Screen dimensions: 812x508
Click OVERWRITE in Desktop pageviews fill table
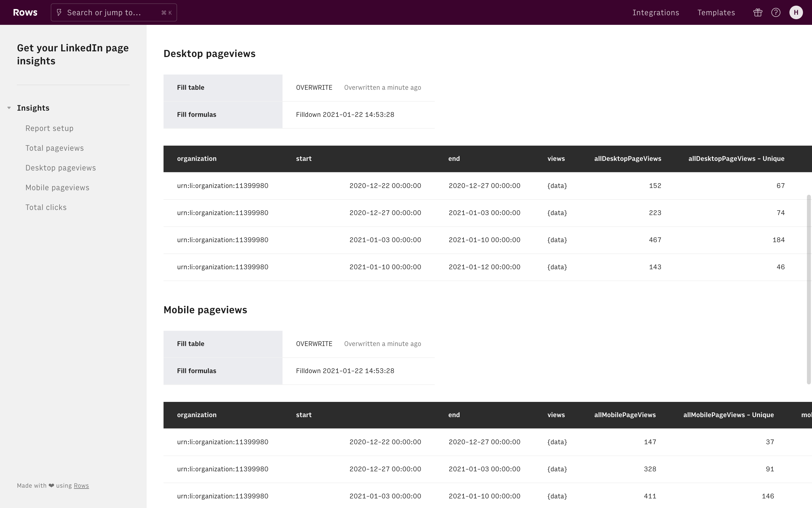point(314,88)
